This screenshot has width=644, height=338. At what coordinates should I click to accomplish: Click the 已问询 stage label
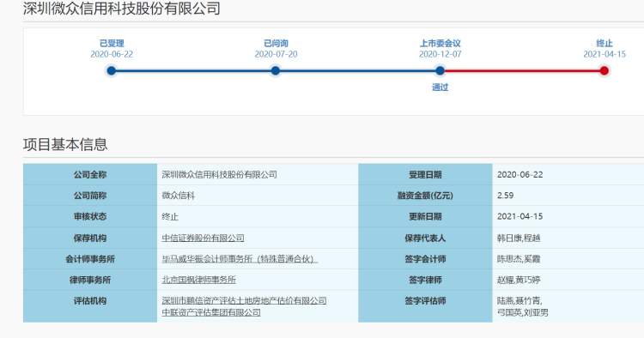click(276, 43)
